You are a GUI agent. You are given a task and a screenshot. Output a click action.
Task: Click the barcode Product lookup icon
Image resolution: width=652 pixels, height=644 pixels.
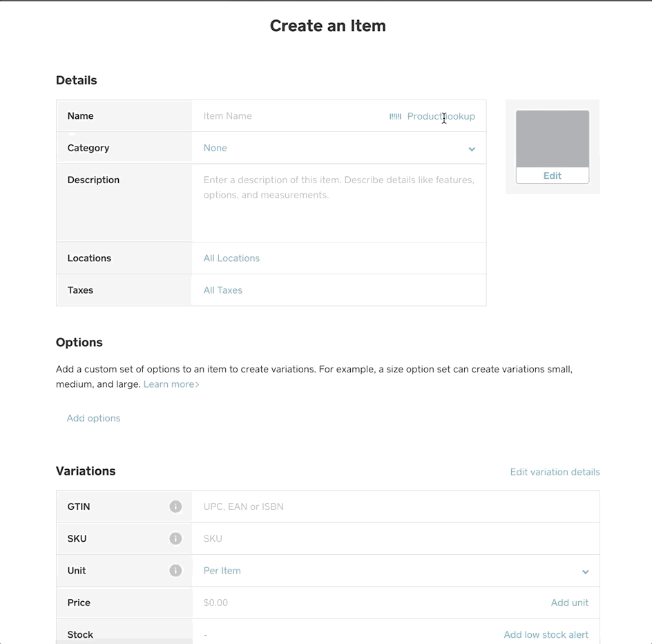395,116
